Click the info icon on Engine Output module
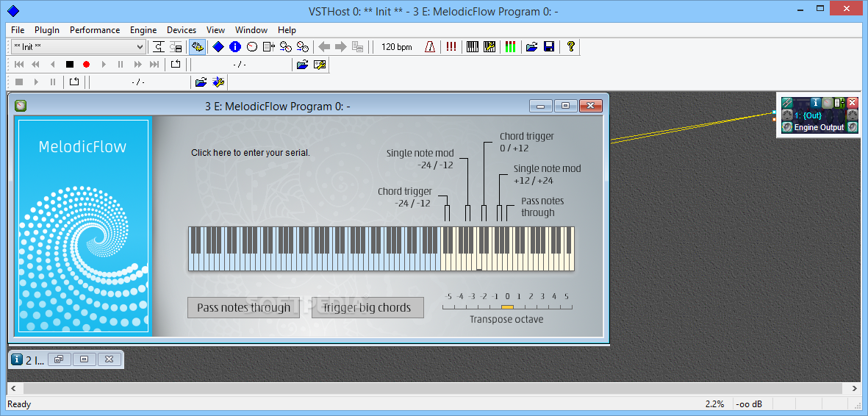 (816, 102)
